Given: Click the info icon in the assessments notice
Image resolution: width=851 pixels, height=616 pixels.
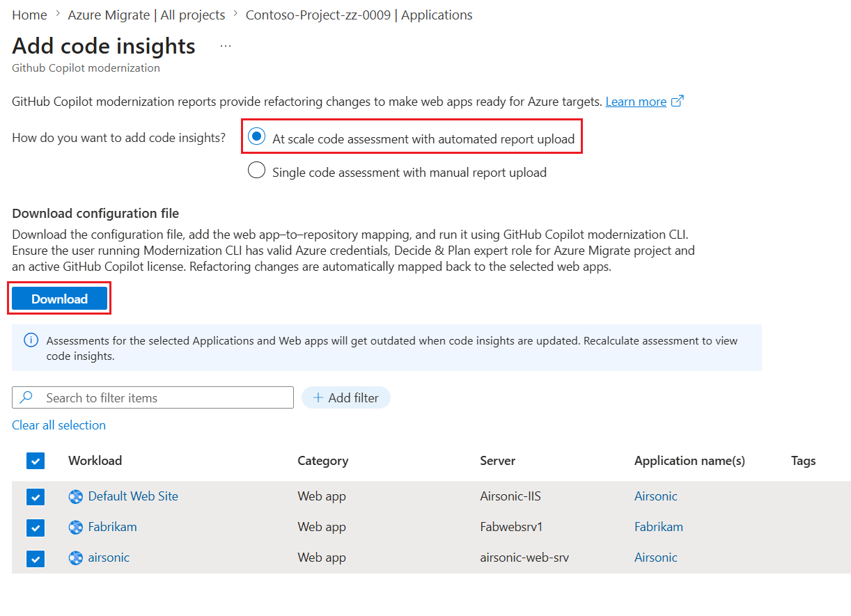Looking at the screenshot, I should click(31, 340).
